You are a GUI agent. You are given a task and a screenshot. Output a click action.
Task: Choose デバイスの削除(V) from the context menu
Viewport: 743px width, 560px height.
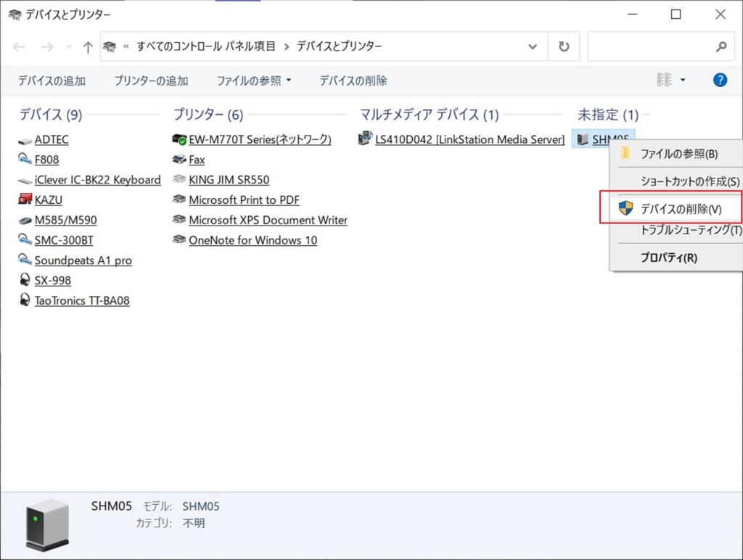tap(681, 209)
